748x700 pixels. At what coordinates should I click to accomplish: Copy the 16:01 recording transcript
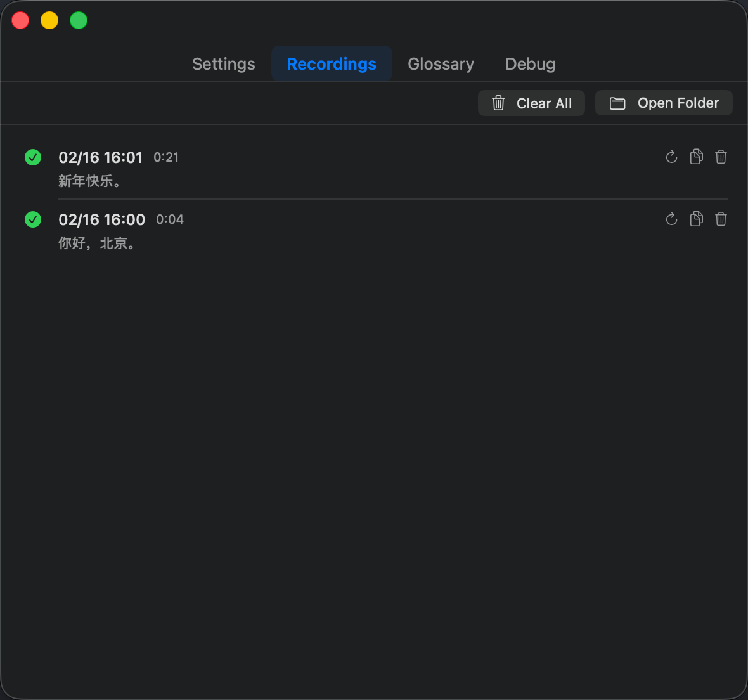tap(696, 157)
